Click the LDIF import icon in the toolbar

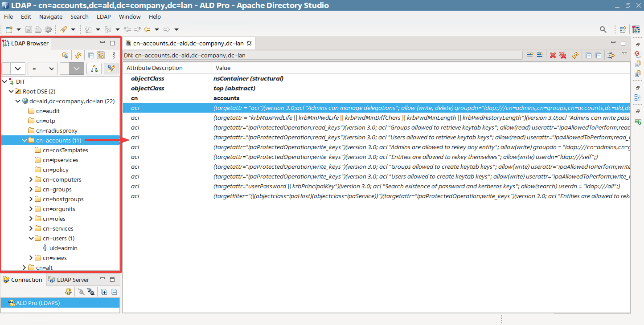(x=88, y=29)
